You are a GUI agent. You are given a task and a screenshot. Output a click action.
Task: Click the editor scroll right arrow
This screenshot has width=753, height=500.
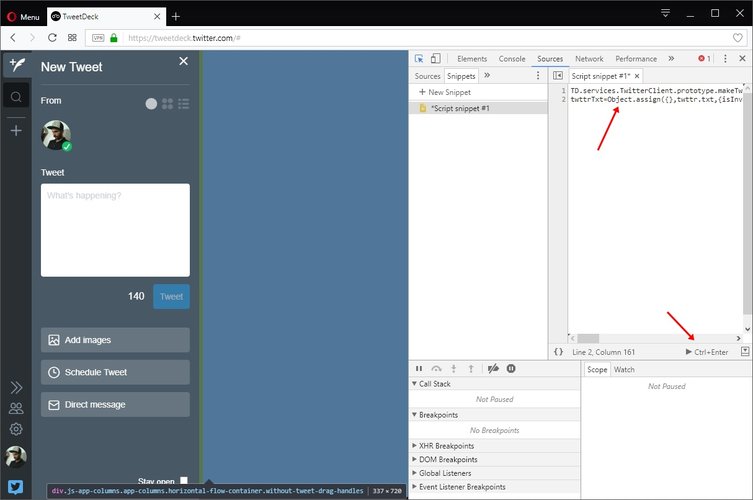[739, 338]
